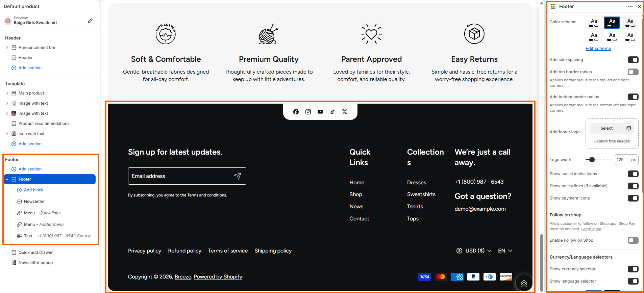
Task: Expand Icon with text section
Action: point(7,134)
